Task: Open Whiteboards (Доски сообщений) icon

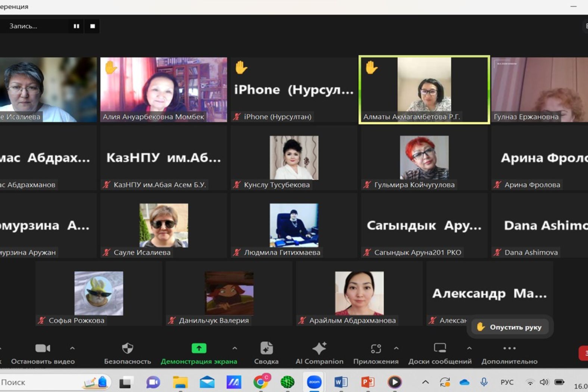Action: coord(440,349)
